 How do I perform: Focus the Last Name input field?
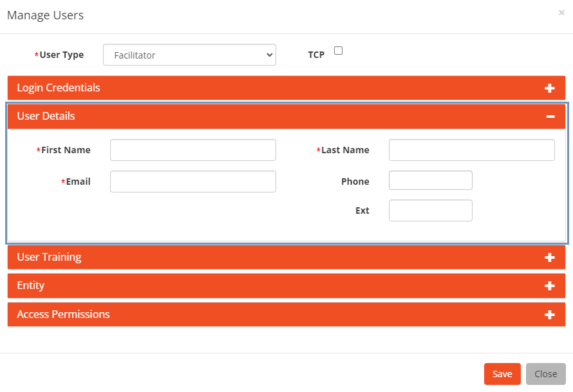point(472,150)
